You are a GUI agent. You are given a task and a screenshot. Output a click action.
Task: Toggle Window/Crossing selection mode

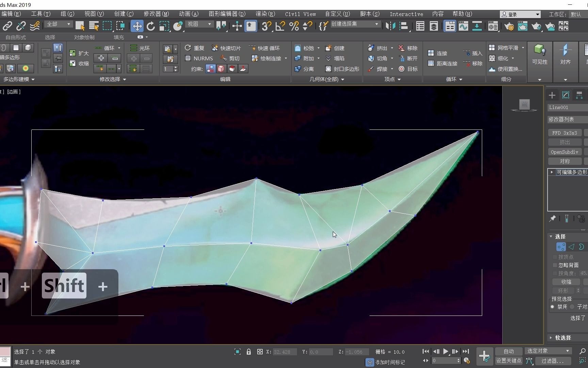coord(120,26)
